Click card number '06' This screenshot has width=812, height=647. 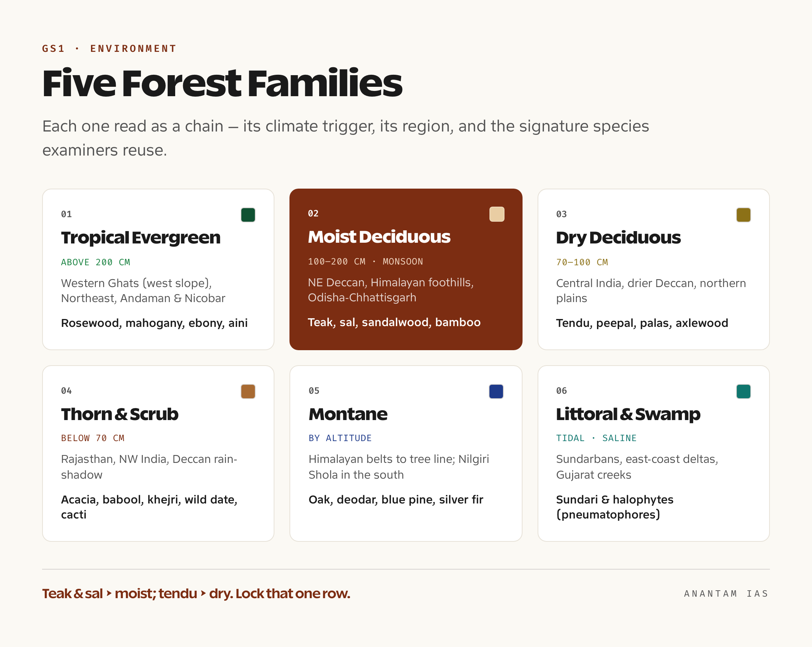click(x=561, y=391)
